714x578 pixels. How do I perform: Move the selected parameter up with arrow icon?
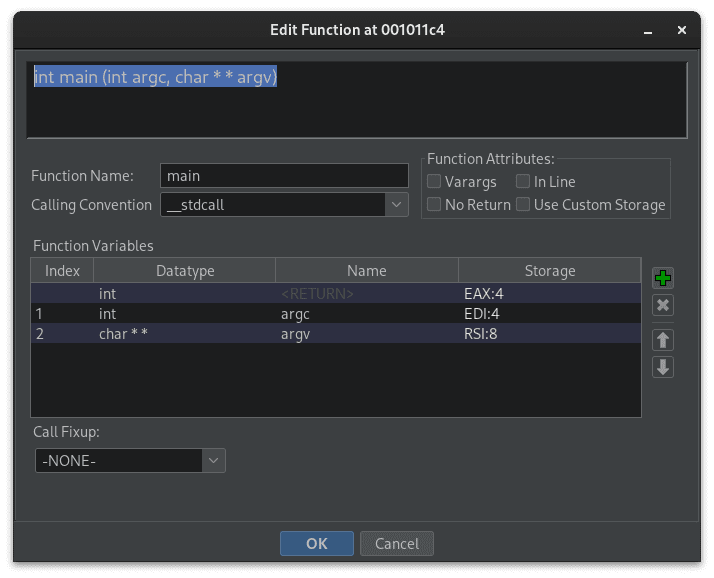(x=663, y=340)
